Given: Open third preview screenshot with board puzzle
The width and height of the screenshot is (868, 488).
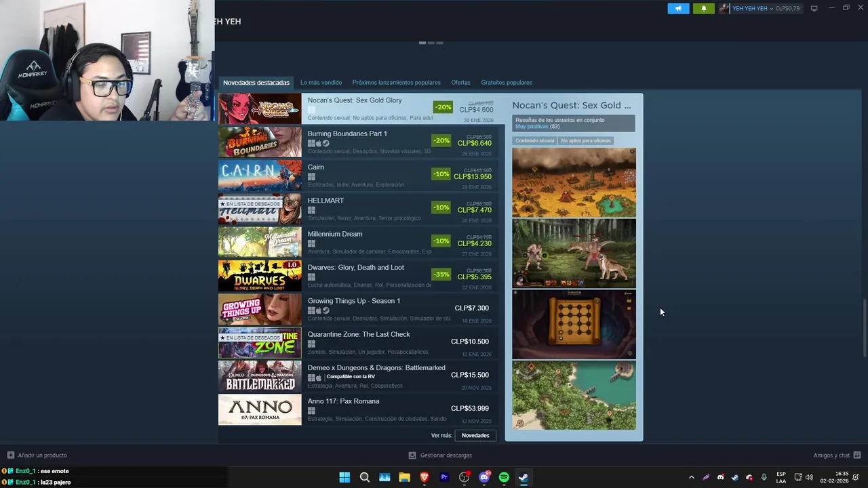Looking at the screenshot, I should 574,325.
